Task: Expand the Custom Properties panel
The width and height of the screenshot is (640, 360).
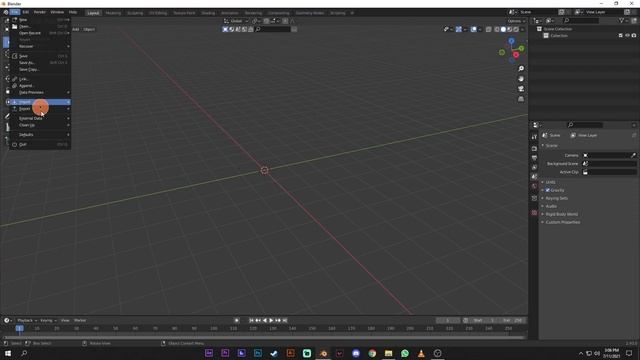Action: 562,222
